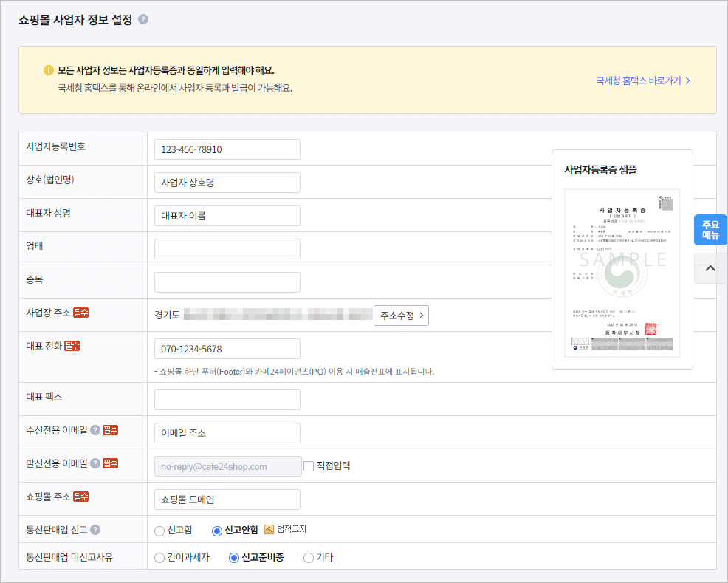Click the orange info icon in notice banner
Screen dimensions: 728x583
point(49,70)
